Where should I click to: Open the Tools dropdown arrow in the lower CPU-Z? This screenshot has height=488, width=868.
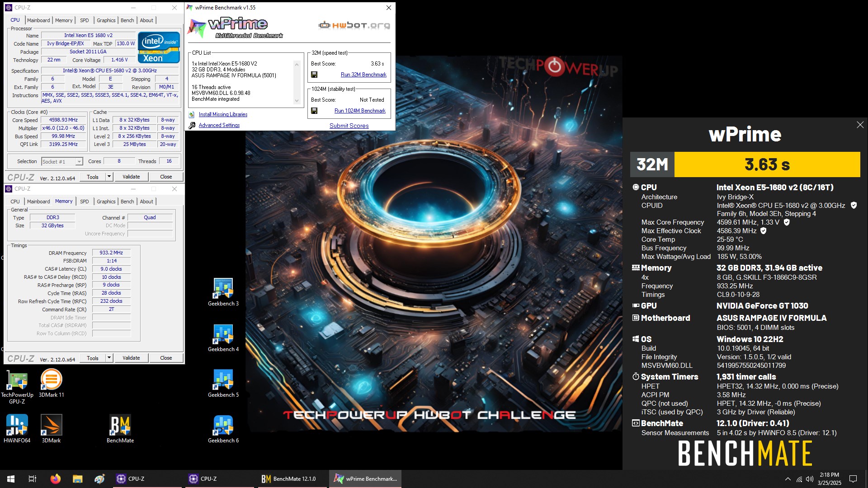pos(109,358)
